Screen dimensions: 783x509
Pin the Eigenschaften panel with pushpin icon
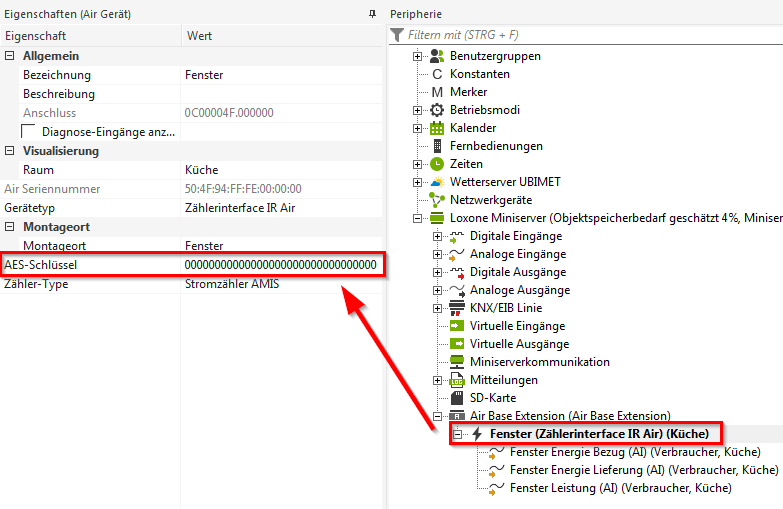pyautogui.click(x=372, y=14)
